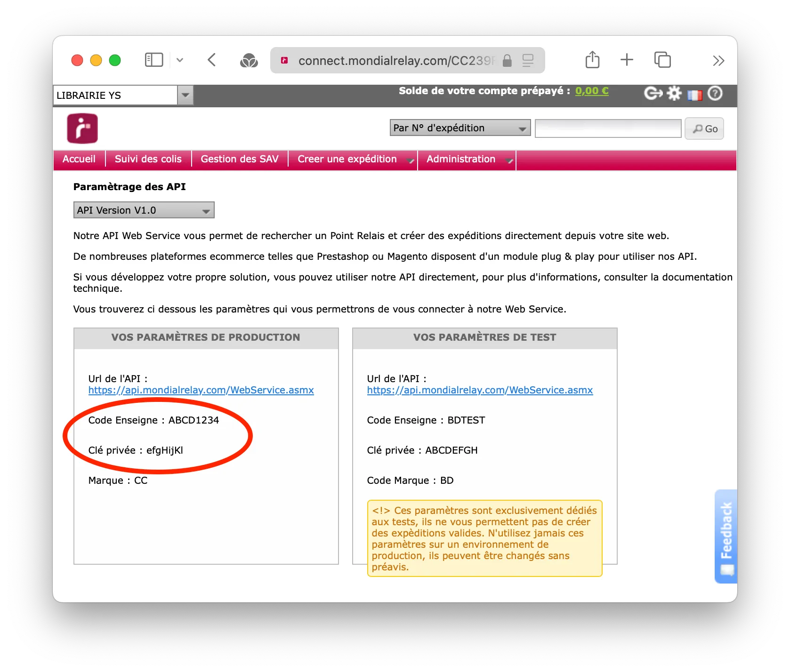Open the Par N° d'expédition dropdown

click(460, 128)
